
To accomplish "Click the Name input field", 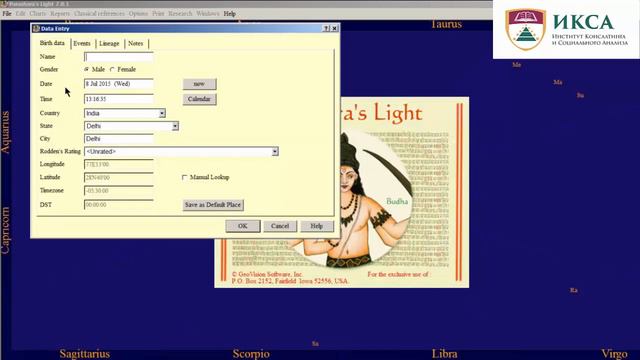I will click(x=118, y=57).
